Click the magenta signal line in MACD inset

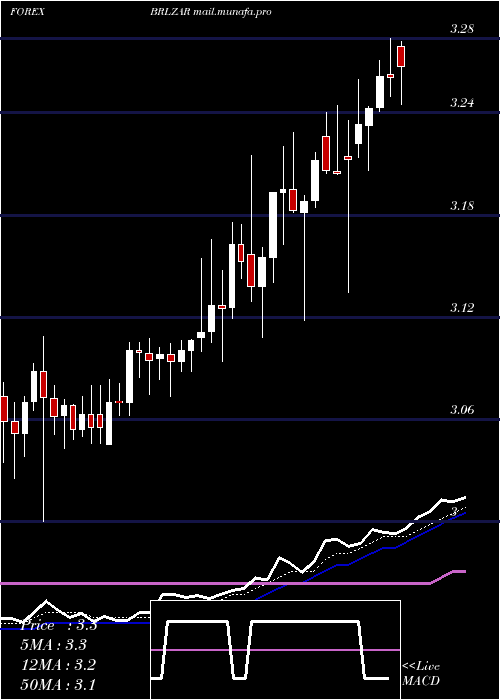click(x=275, y=650)
